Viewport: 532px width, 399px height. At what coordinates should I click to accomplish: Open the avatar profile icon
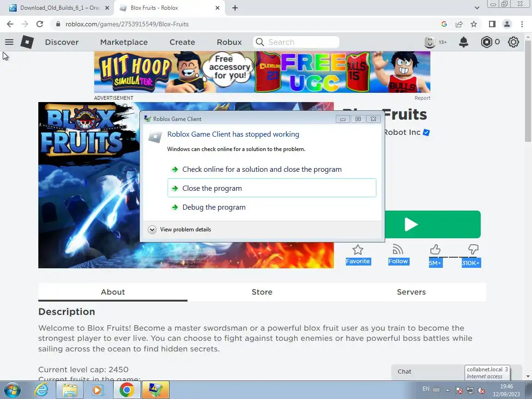[430, 42]
